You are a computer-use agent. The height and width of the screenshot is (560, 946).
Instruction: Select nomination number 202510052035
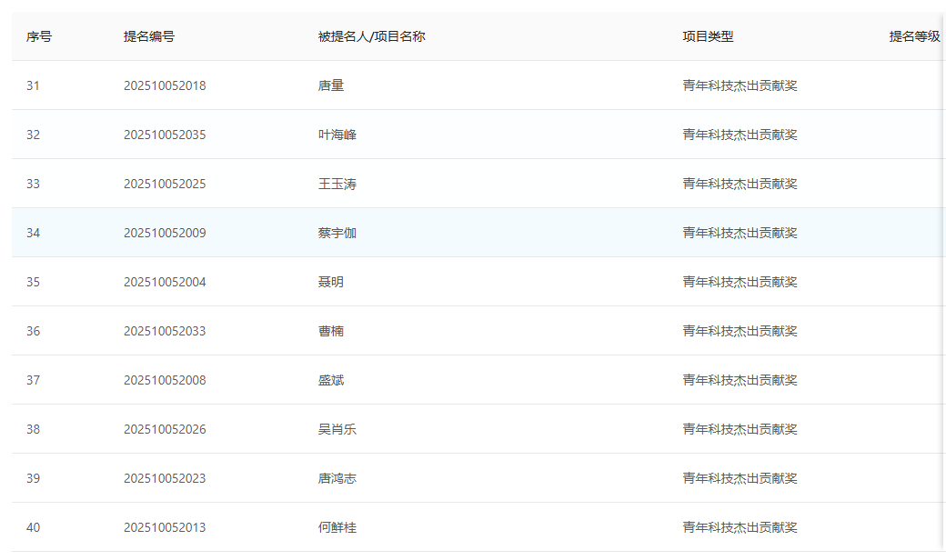(x=165, y=135)
